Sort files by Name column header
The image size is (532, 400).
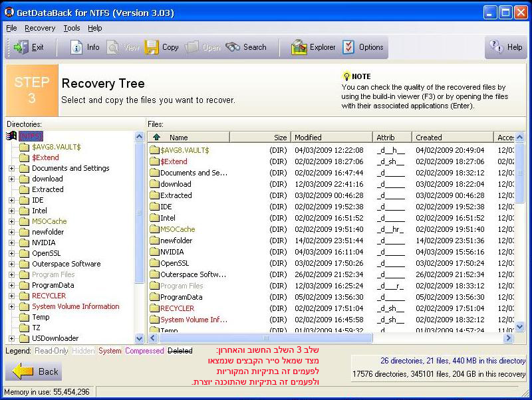click(189, 138)
